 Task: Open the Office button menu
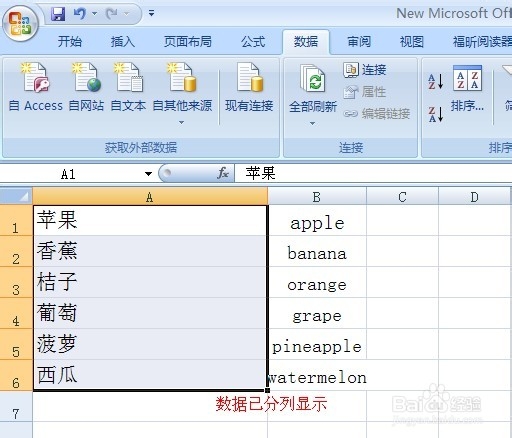[x=20, y=24]
